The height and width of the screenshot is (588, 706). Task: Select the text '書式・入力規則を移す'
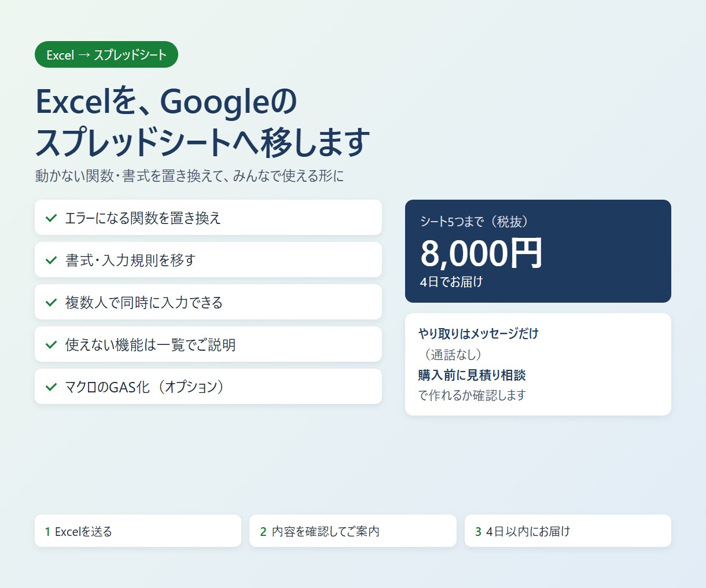click(130, 260)
